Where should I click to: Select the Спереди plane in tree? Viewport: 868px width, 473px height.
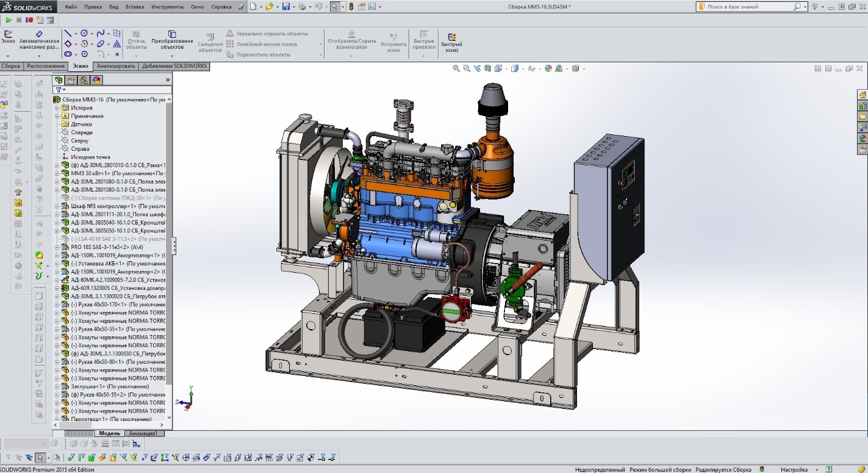[x=81, y=132]
